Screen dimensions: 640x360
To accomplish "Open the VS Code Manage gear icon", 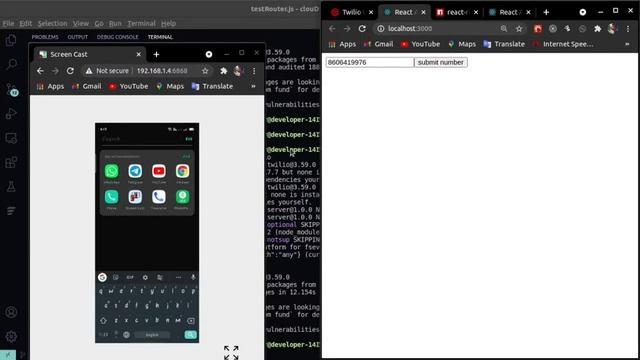I will tap(11, 337).
